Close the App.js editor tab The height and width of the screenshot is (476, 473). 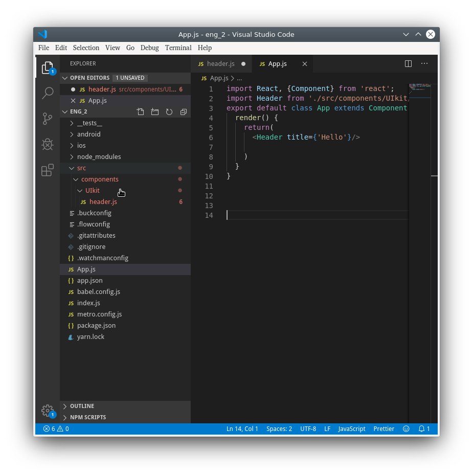305,64
